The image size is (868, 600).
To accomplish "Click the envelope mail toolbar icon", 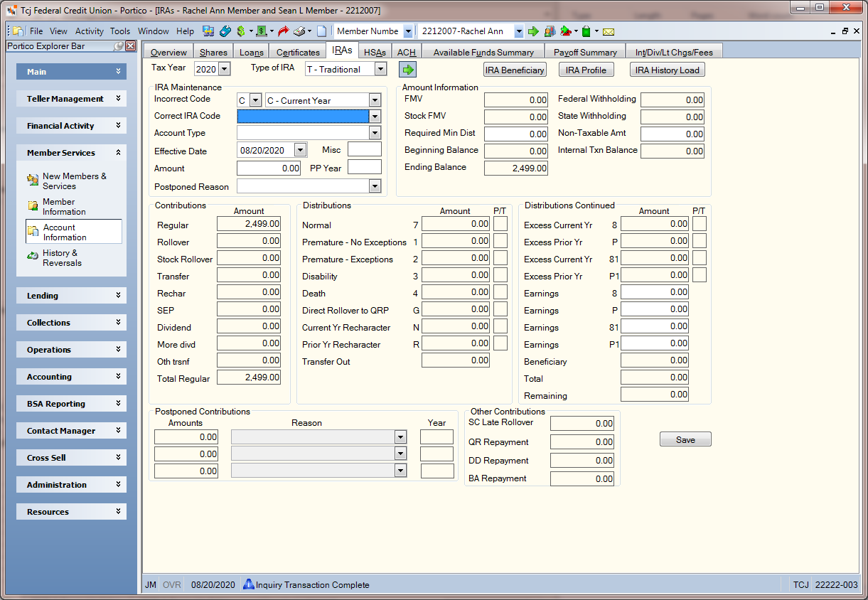I will pos(609,31).
